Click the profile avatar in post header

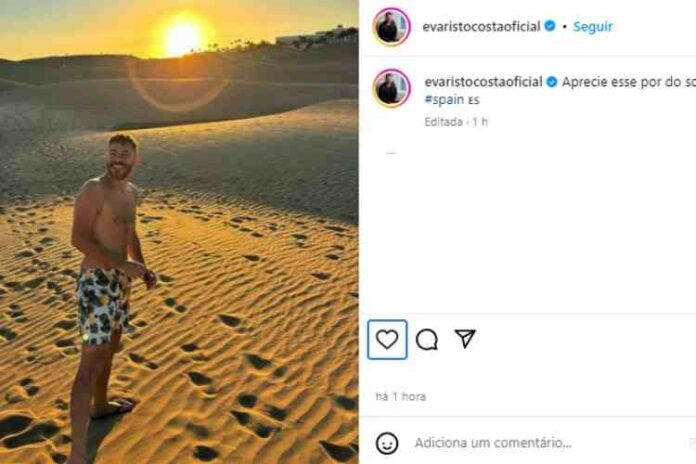coord(391,27)
